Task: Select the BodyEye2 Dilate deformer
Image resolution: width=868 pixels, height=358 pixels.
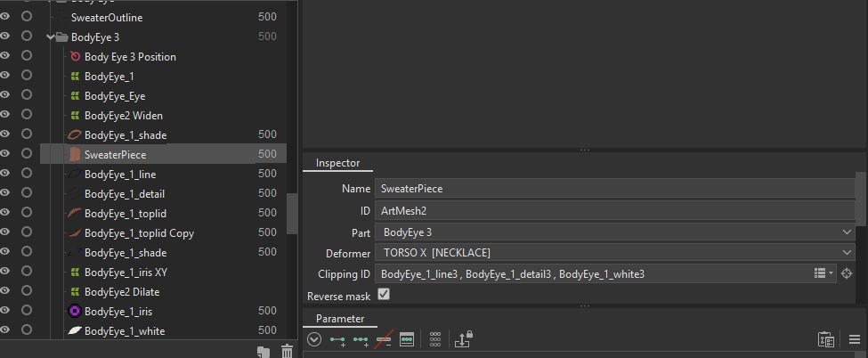Action: (164, 291)
